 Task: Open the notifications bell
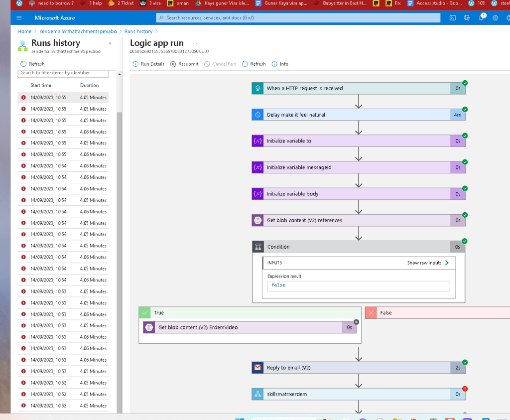coord(482,17)
